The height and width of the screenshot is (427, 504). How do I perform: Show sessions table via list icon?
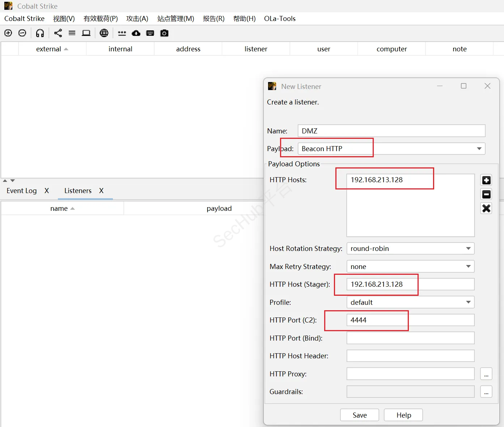point(72,33)
